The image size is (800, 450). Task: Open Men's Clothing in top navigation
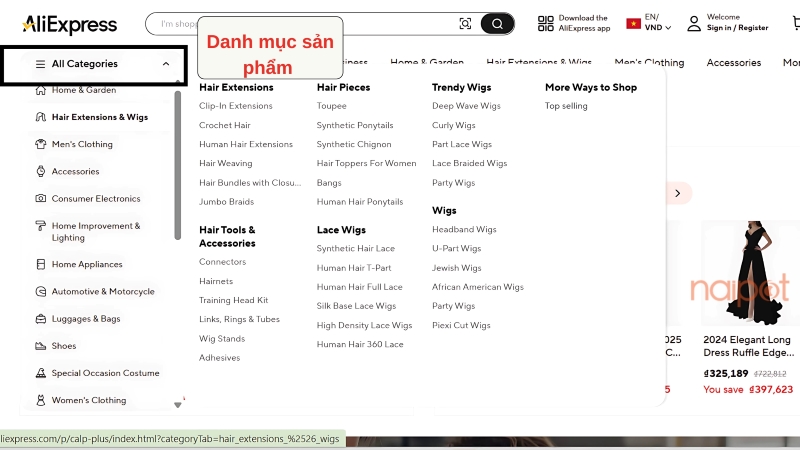pyautogui.click(x=649, y=63)
